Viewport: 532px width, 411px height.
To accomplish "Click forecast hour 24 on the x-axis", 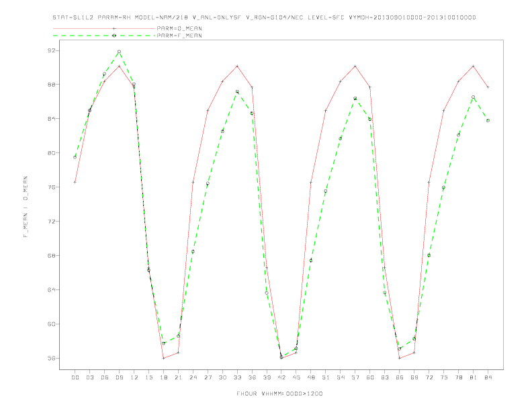I will (x=193, y=377).
